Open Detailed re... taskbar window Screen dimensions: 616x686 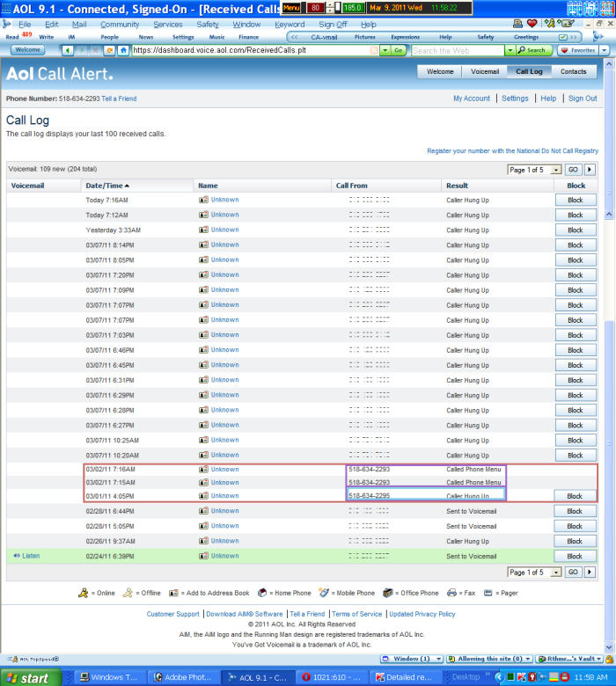pos(406,677)
